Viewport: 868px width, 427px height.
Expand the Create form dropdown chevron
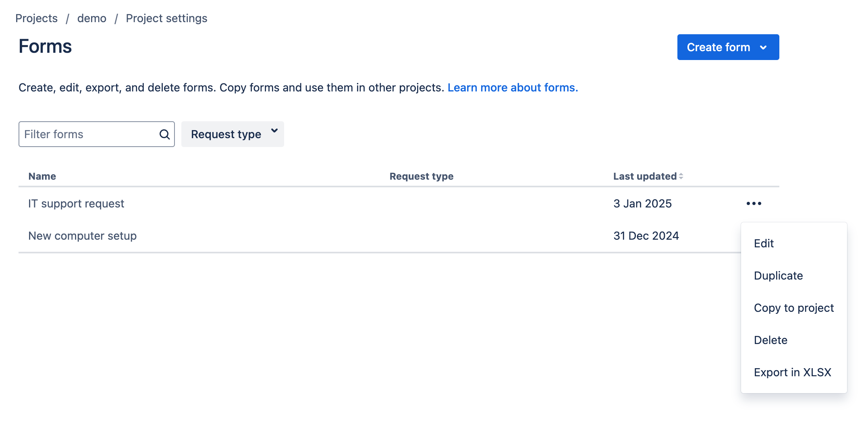pos(763,47)
